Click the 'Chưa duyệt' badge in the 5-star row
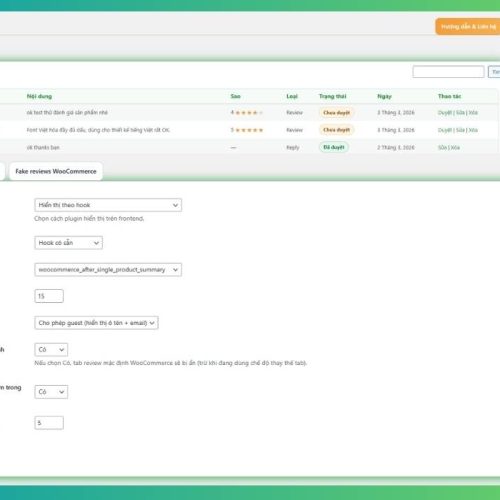 336,130
